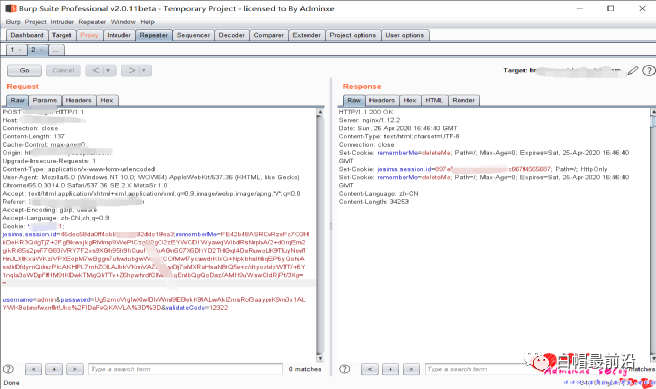
Task: Click the plus button in response search bar
Action: [390, 369]
